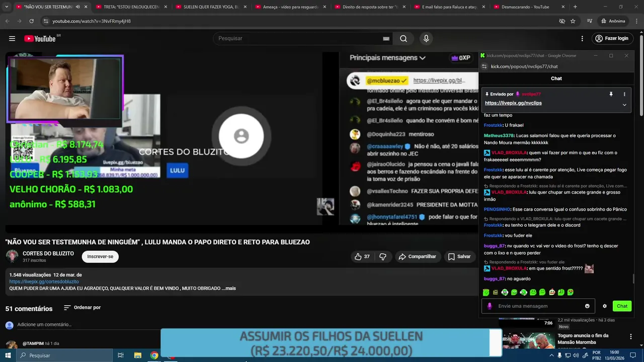Open the taskbar volume speaker icon
The height and width of the screenshot is (362, 644).
pyautogui.click(x=576, y=355)
